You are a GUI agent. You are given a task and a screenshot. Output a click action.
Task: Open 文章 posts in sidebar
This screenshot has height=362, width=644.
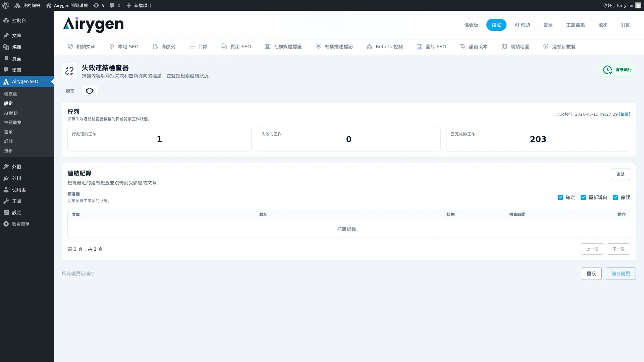point(27,36)
